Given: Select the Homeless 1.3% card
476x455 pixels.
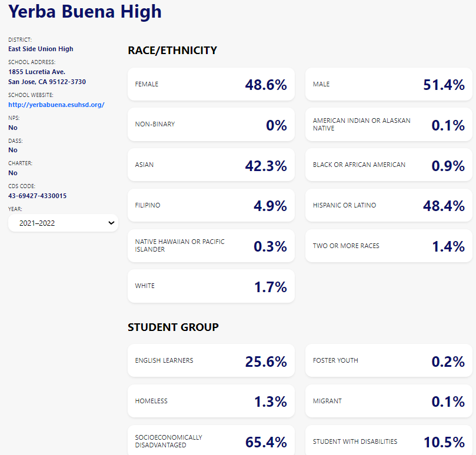Looking at the screenshot, I should 211,401.
